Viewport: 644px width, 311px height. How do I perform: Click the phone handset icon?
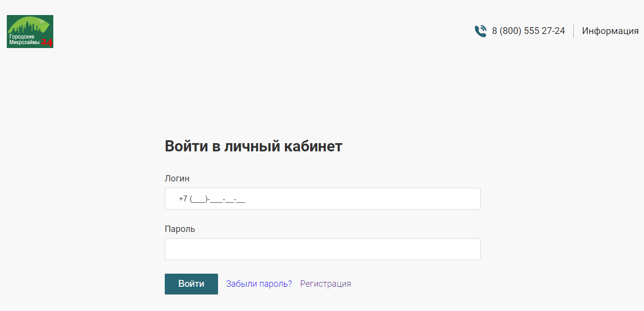(480, 31)
